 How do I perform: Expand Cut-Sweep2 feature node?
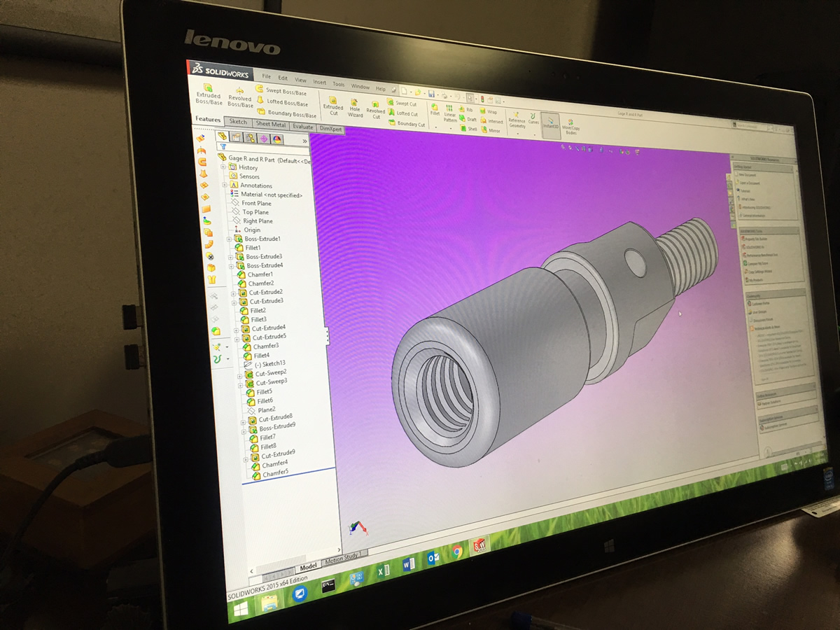tap(239, 375)
